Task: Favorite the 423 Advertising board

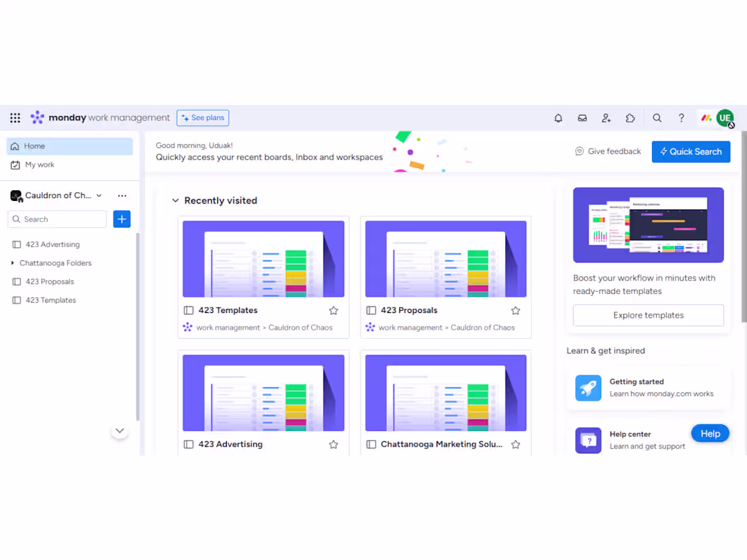Action: [x=333, y=444]
